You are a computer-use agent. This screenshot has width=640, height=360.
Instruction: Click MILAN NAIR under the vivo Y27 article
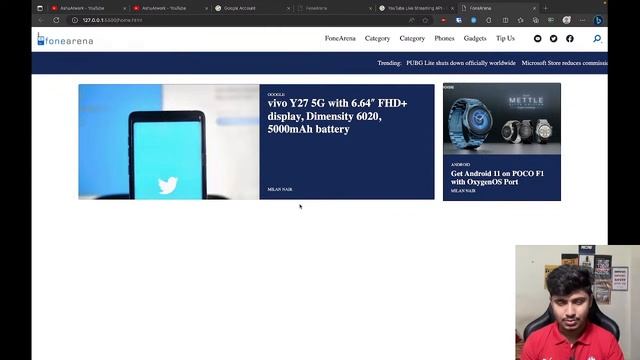[x=280, y=189]
